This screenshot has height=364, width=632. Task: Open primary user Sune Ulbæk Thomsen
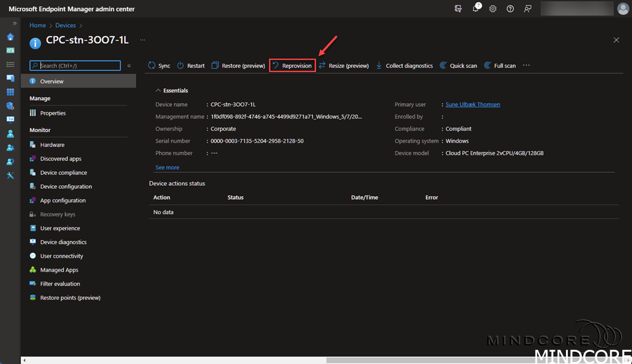(473, 105)
